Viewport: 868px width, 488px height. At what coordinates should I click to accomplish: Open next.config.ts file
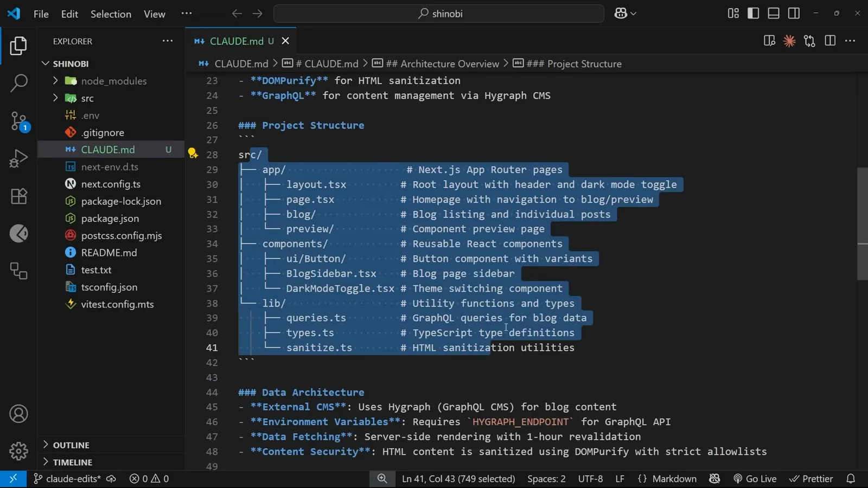pos(111,184)
